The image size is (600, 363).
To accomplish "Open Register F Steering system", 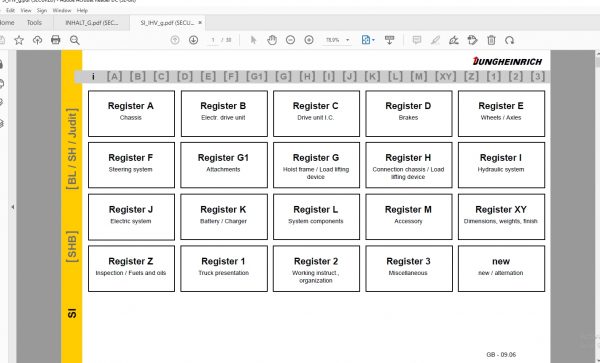I will coord(131,165).
